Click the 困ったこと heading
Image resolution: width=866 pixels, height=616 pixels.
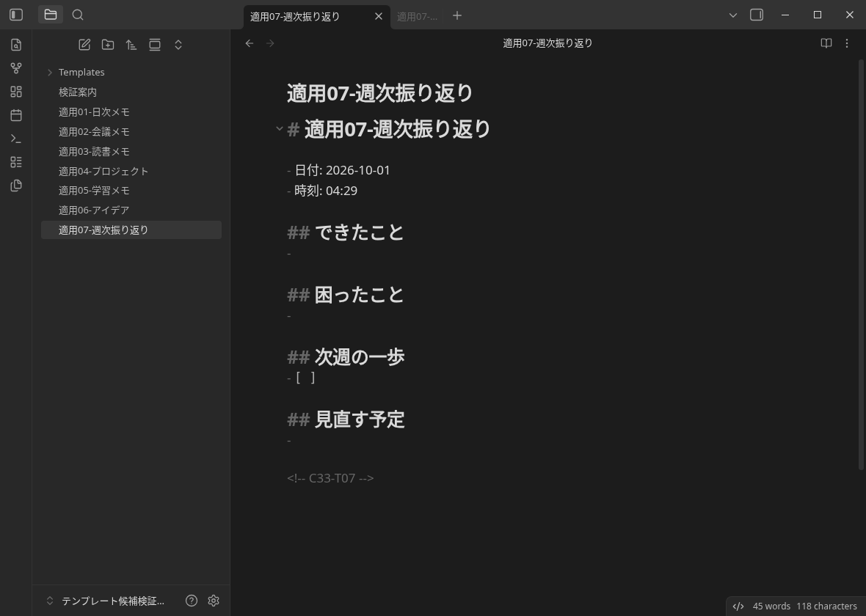tap(346, 295)
